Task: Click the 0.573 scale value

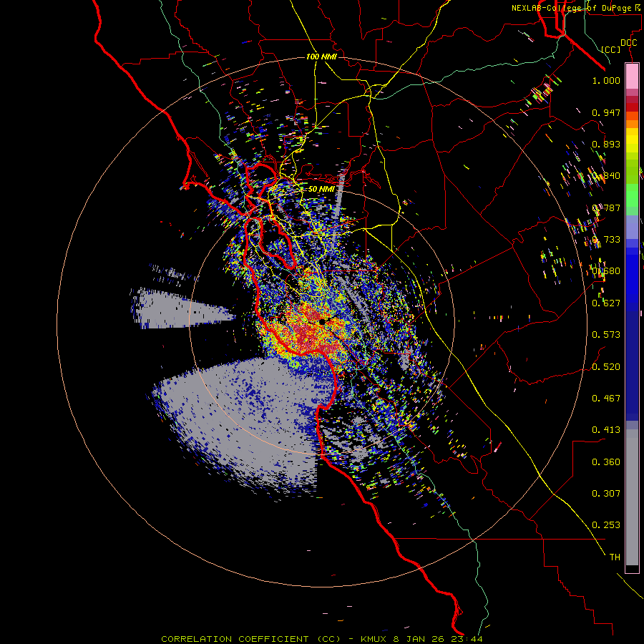Action: [606, 335]
